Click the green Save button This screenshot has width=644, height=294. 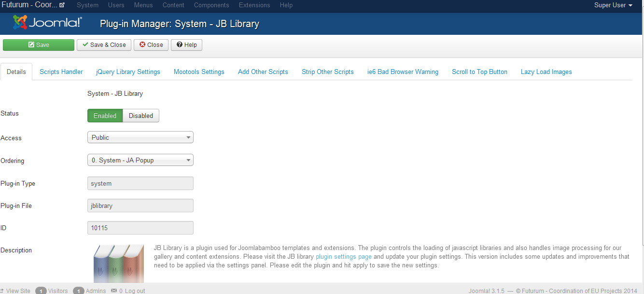(39, 45)
